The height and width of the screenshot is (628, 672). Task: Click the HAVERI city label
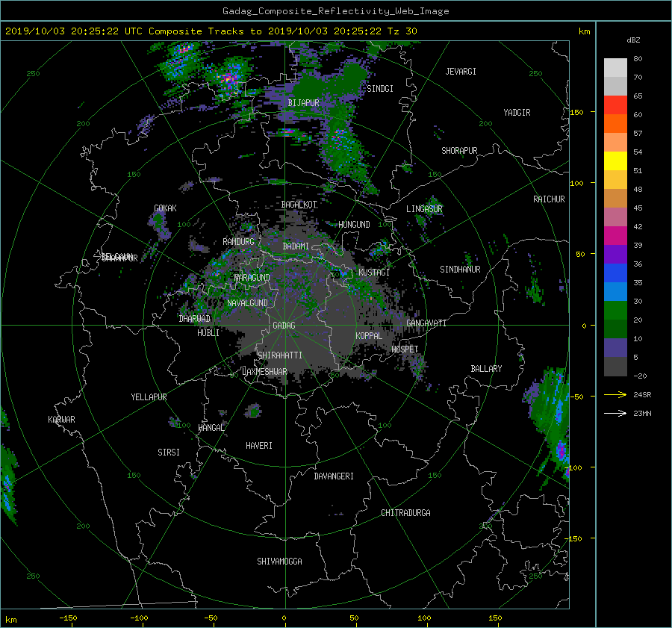(x=259, y=445)
